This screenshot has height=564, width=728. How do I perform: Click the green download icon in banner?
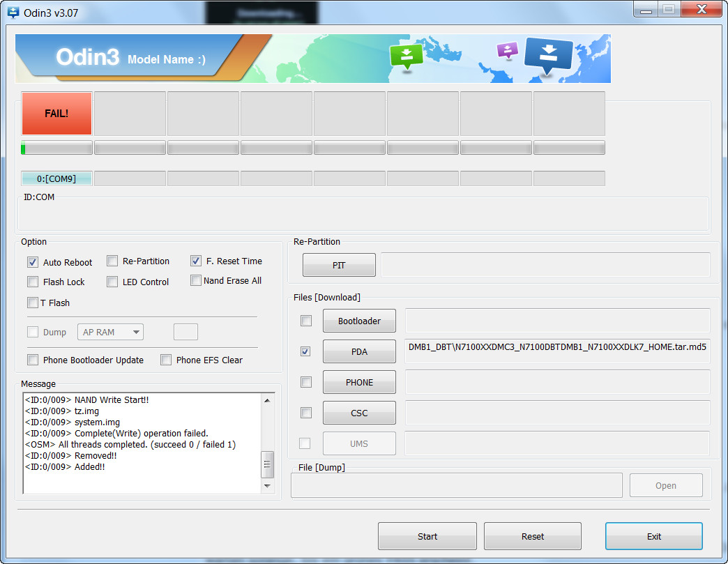coord(407,56)
